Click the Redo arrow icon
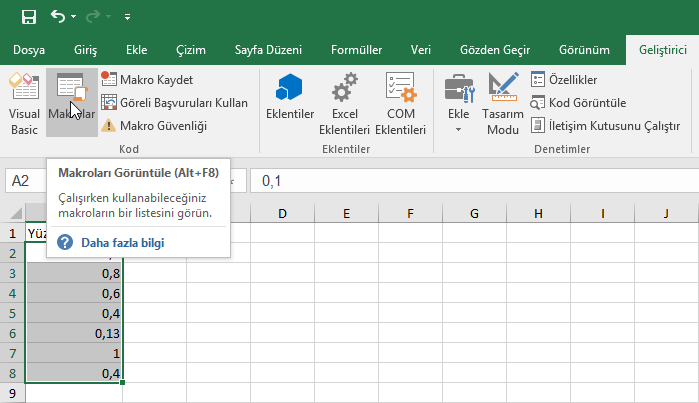This screenshot has height=403, width=699. pos(93,17)
